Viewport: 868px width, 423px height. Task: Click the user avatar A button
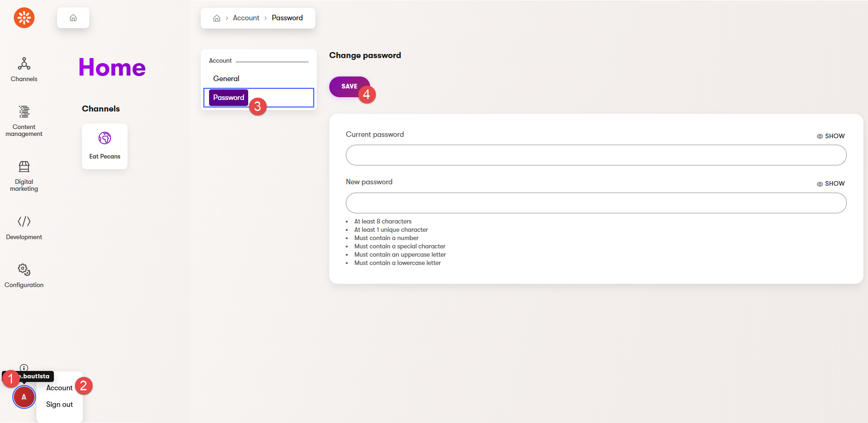coord(24,397)
